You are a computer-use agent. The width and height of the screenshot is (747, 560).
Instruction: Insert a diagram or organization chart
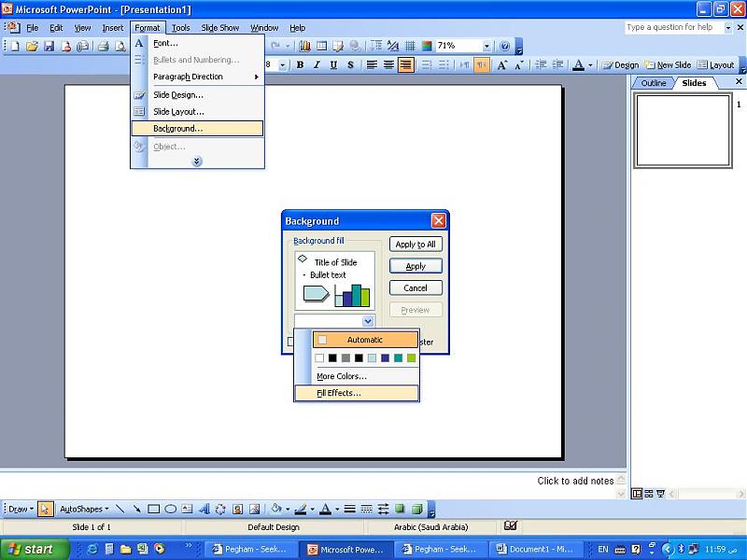[x=220, y=509]
